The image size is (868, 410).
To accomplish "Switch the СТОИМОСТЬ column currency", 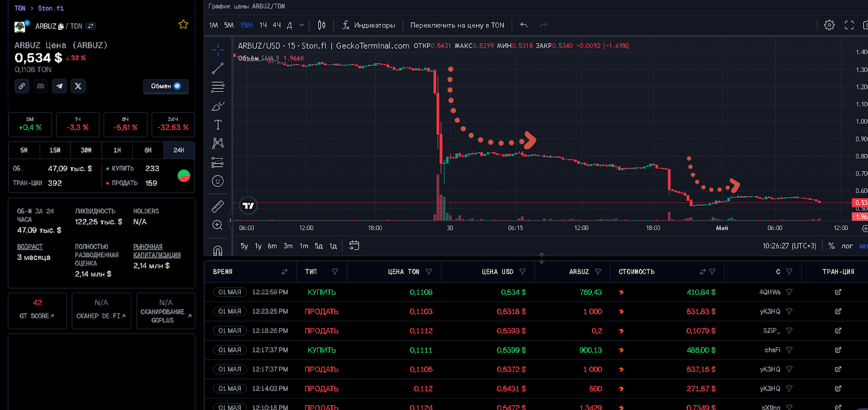I will click(703, 272).
